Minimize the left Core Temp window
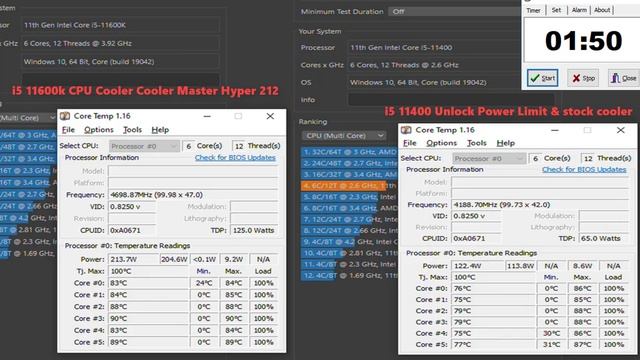Screen dimensions: 640x360 tap(207, 116)
